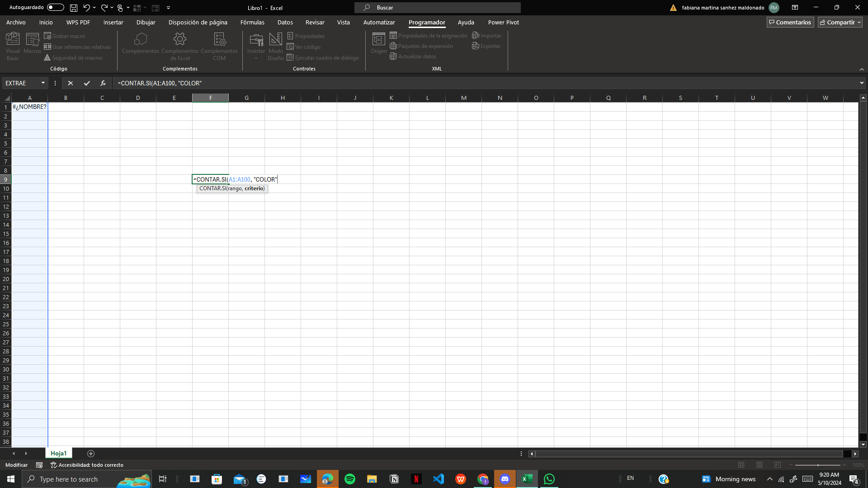Expand the formula bar with chevron
Image resolution: width=868 pixels, height=488 pixels.
point(862,83)
